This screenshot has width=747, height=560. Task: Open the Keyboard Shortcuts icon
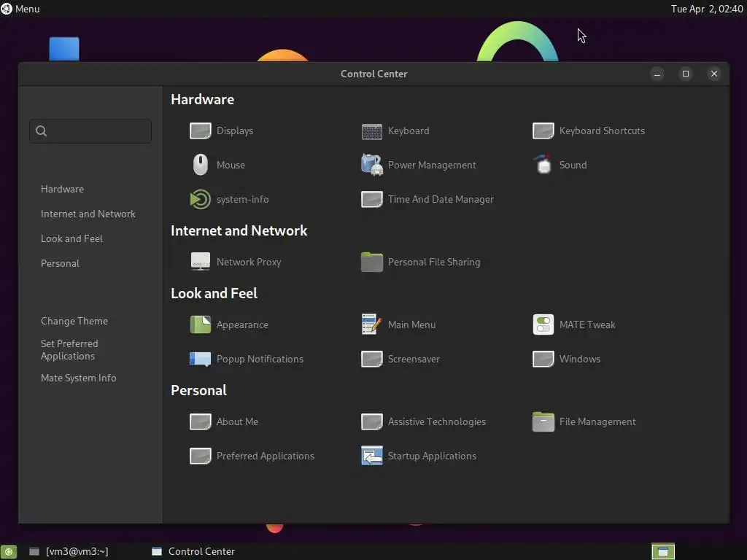click(x=543, y=131)
